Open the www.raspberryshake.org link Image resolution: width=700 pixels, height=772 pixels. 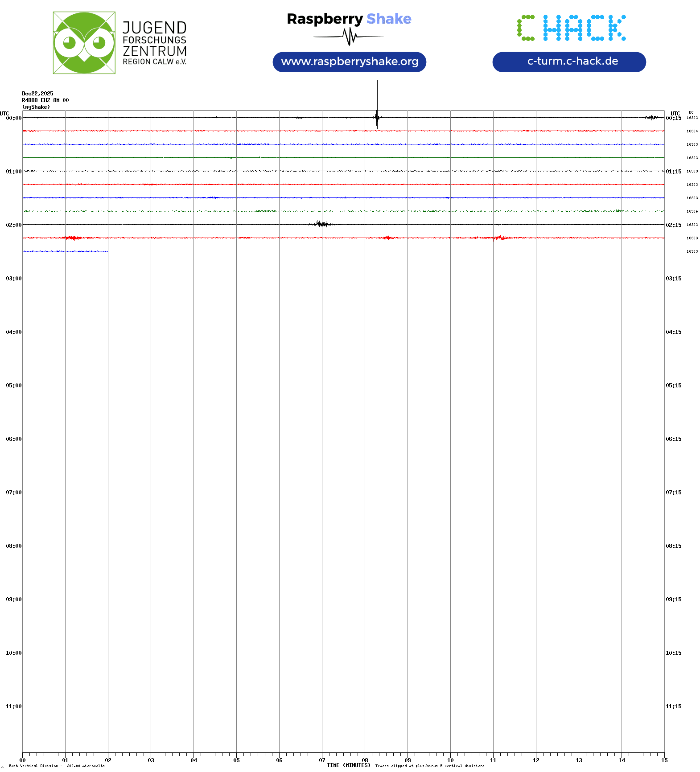[x=349, y=62]
